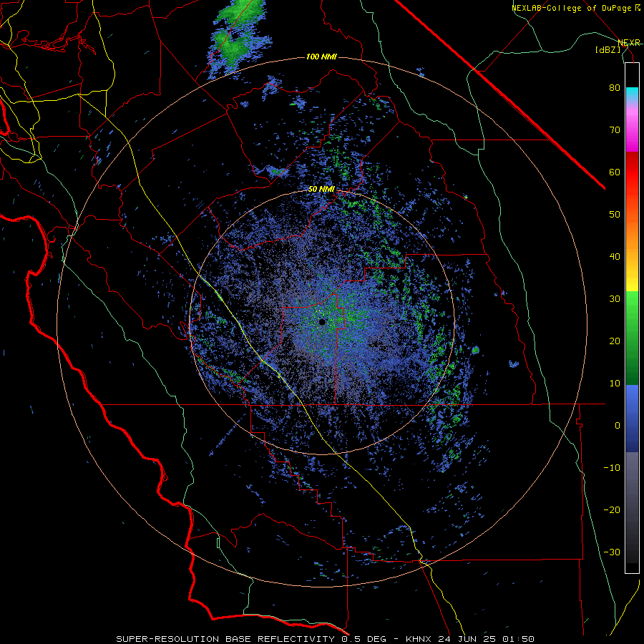The image size is (644, 644).
Task: Click the "50 NMI" range ring label
Action: pyautogui.click(x=321, y=190)
